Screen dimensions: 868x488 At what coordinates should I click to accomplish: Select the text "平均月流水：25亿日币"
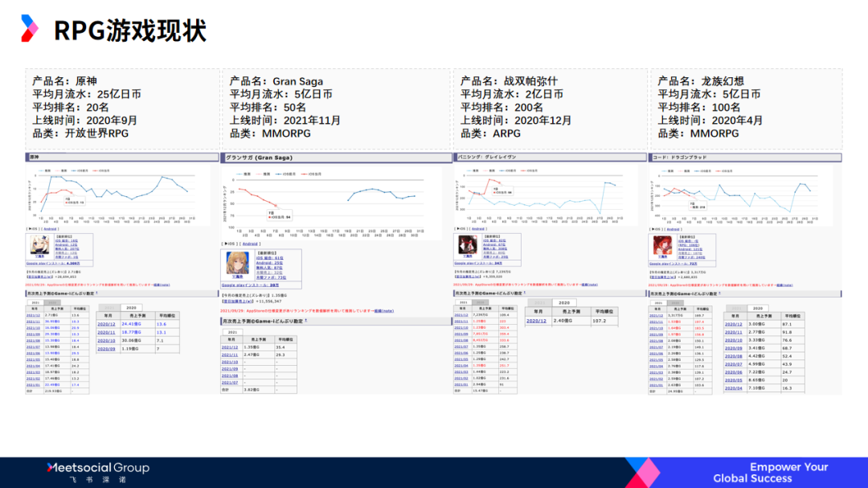(x=86, y=94)
